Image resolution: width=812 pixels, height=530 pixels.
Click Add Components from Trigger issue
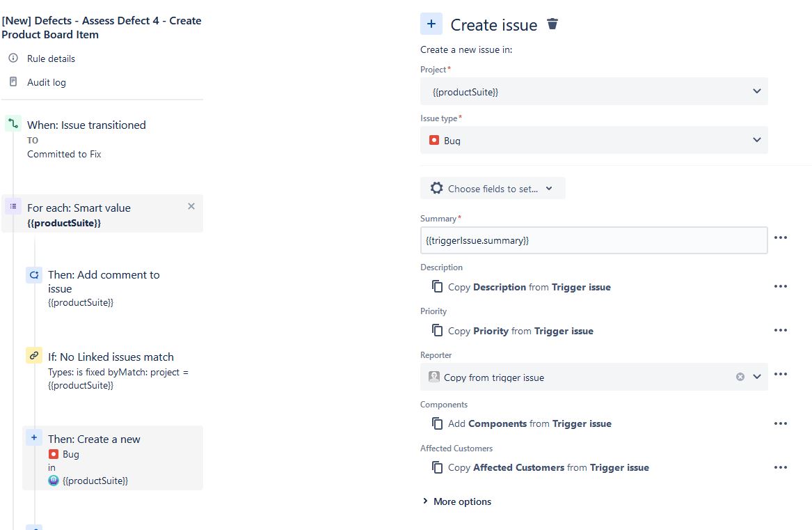pos(530,423)
